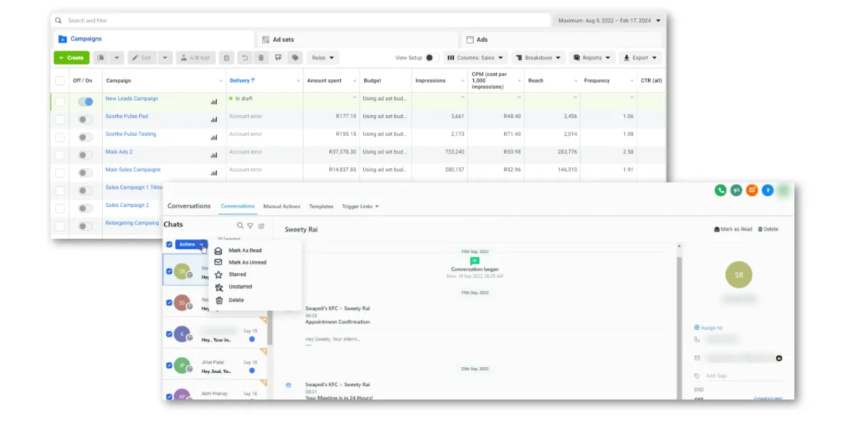
Task: Open charts for Main Ads 2 row
Action: click(214, 155)
